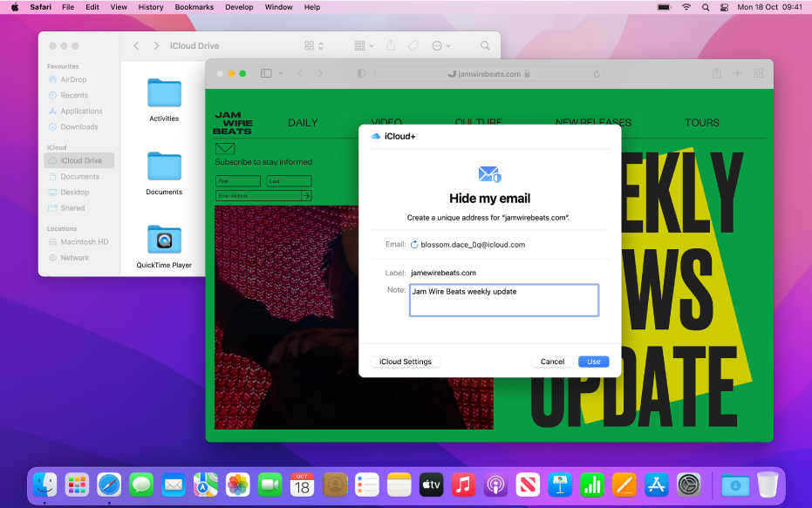This screenshot has width=812, height=508.
Task: Expand the Safari sidebar dropdown arrow
Action: tap(282, 74)
